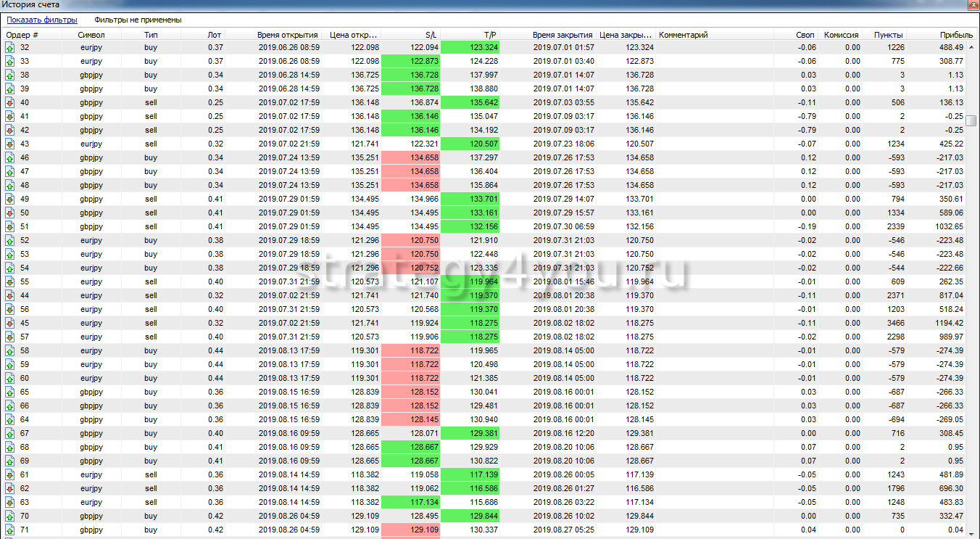
Task: Sort by the Ордер # column header
Action: click(22, 35)
